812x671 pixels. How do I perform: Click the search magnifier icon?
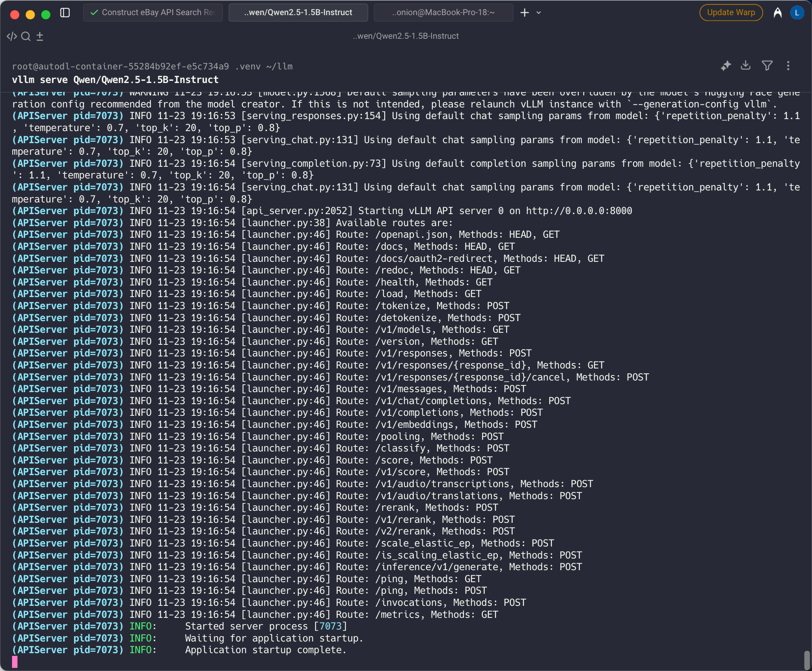[26, 36]
